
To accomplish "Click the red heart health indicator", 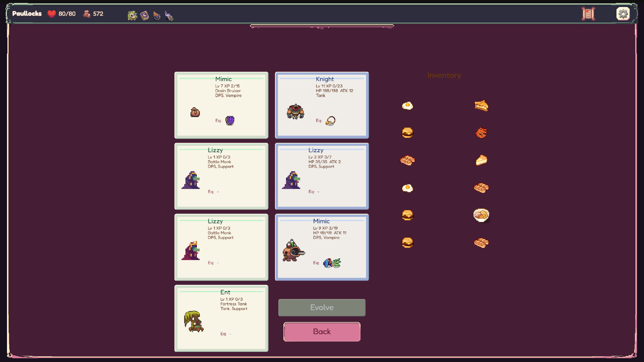I will click(x=51, y=14).
